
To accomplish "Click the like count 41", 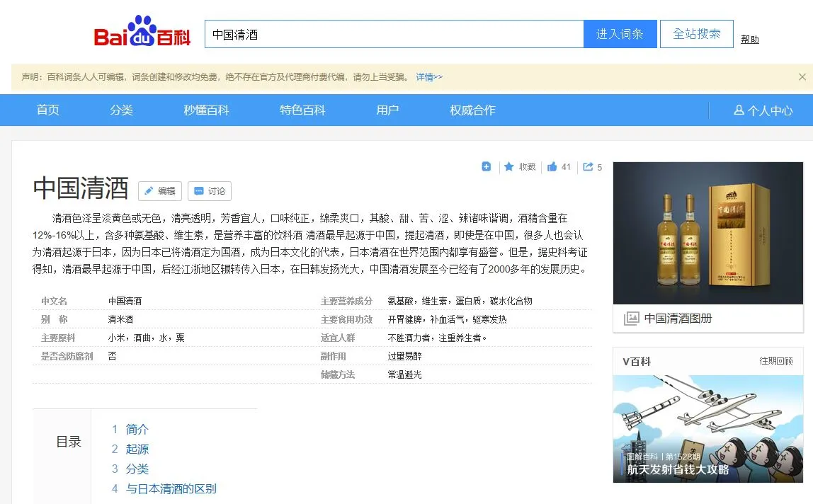I will pyautogui.click(x=567, y=167).
